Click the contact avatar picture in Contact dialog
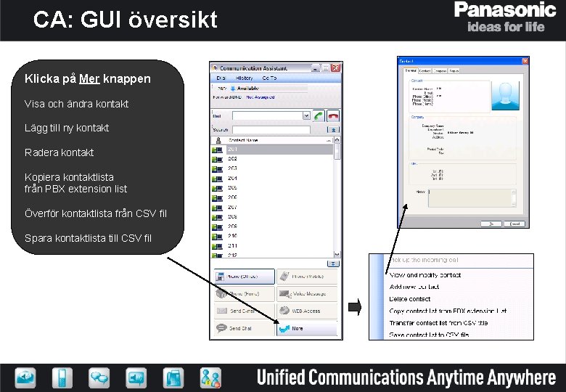The width and height of the screenshot is (566, 392). tap(505, 96)
